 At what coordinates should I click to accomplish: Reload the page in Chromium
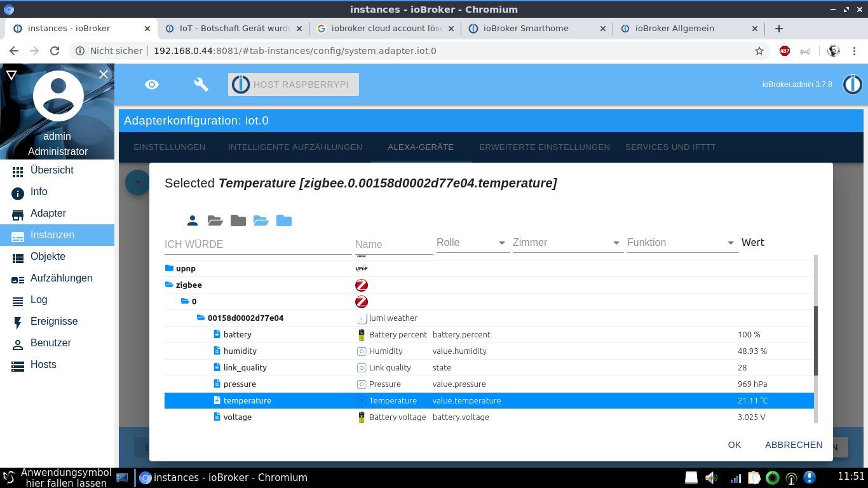click(55, 51)
